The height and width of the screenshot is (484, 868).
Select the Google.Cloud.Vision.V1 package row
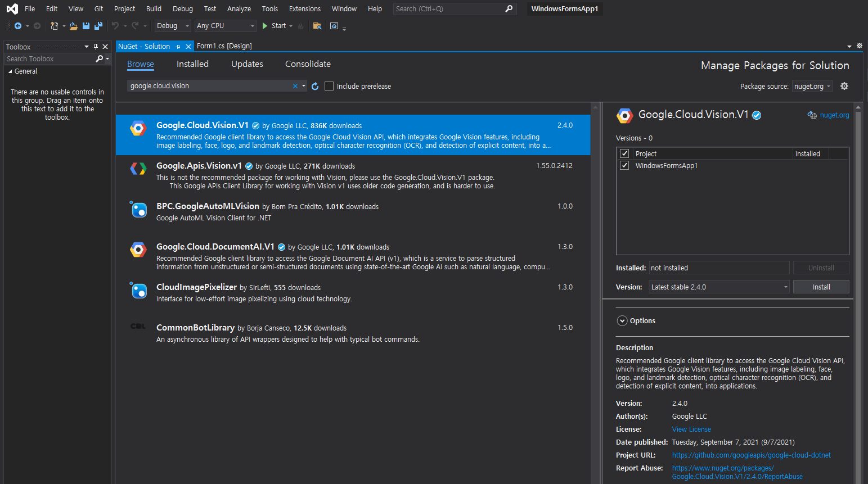coord(353,135)
